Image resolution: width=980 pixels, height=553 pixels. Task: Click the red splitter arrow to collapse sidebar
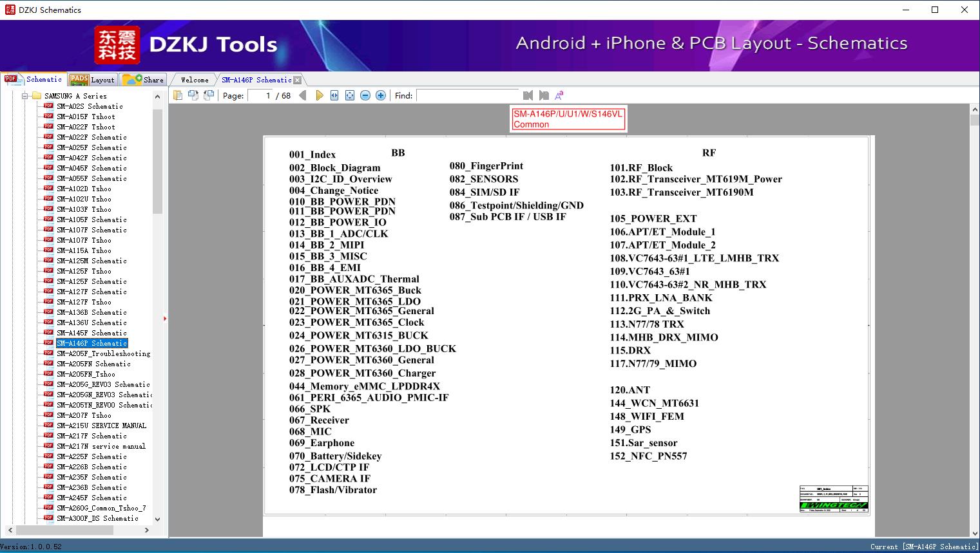click(165, 319)
